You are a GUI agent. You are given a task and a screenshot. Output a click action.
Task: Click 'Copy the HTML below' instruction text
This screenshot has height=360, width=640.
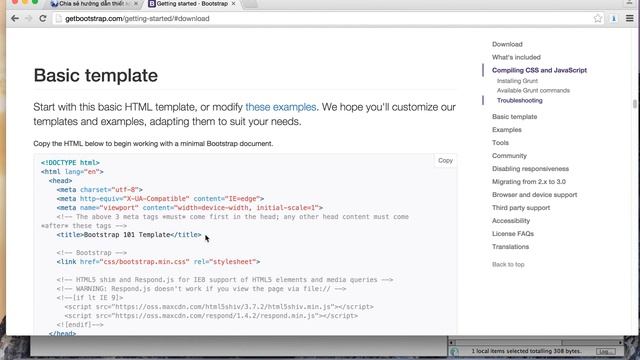point(153,144)
